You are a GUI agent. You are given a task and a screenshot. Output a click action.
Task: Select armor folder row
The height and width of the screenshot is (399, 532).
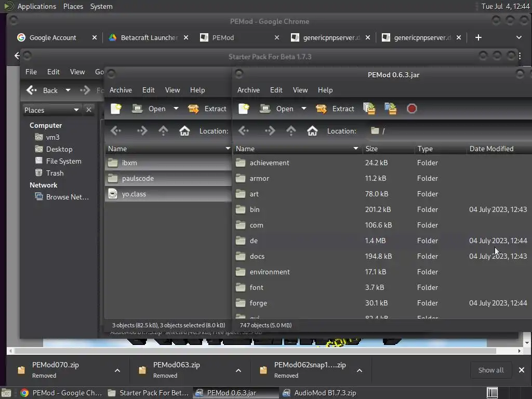(382, 179)
